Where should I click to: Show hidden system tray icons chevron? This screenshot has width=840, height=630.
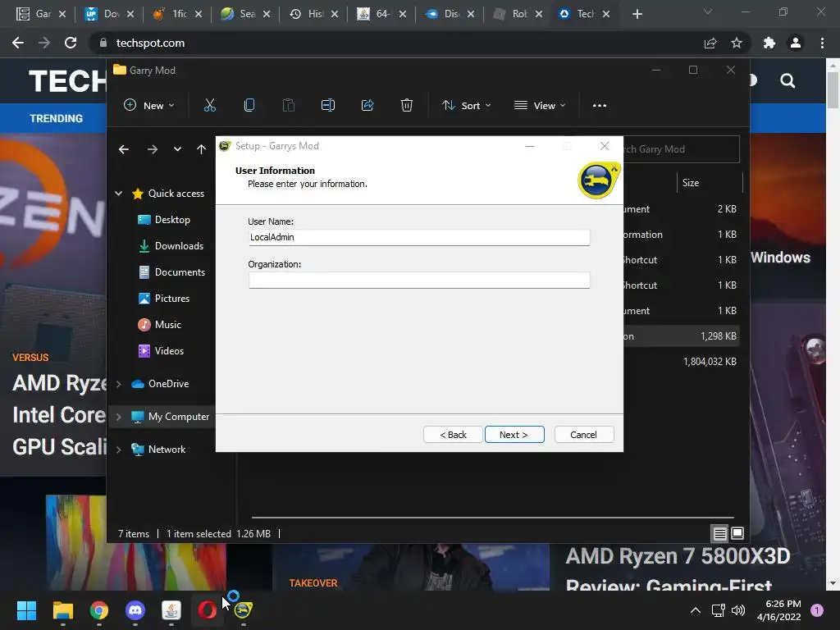click(696, 610)
